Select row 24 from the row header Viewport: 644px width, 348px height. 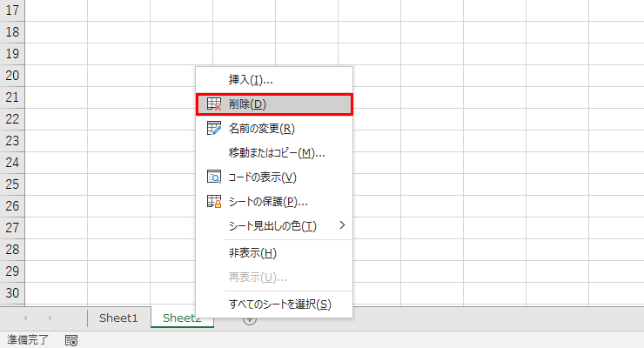(12, 163)
